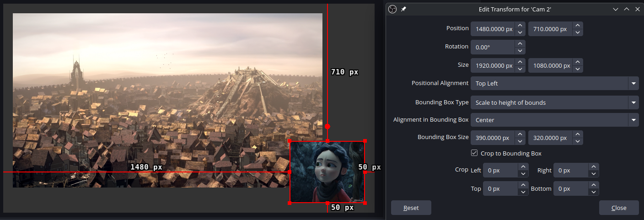Click the Crop Bottom input field
The width and height of the screenshot is (644, 220).
(x=571, y=189)
